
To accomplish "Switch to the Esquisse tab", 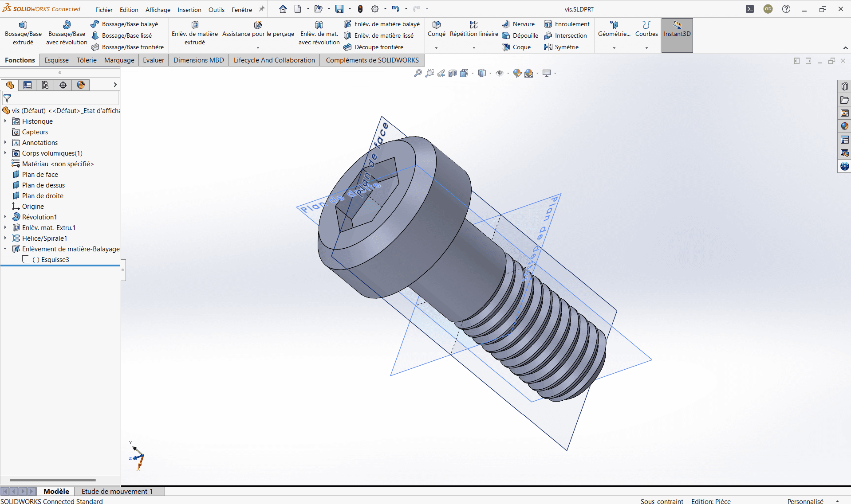I will point(56,60).
